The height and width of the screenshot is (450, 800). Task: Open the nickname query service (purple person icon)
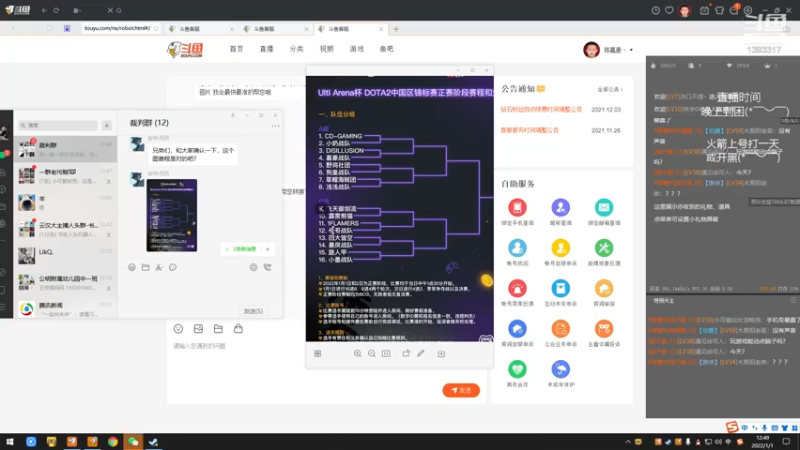point(560,208)
